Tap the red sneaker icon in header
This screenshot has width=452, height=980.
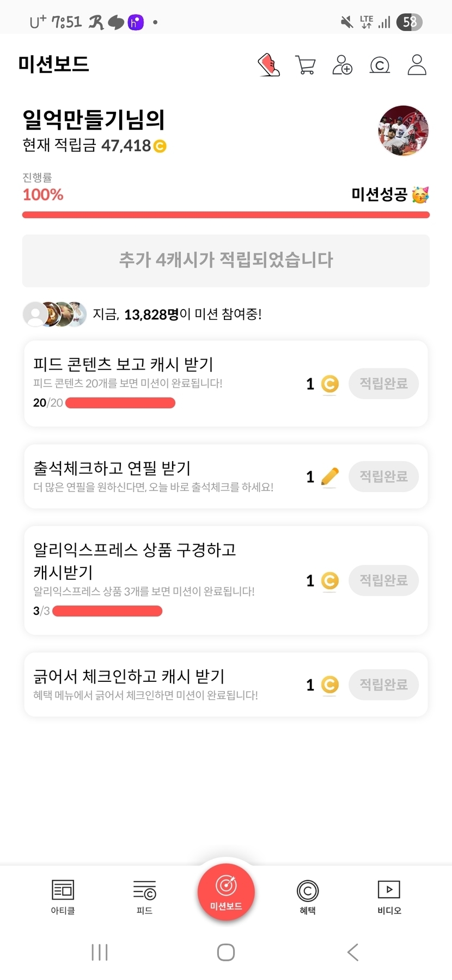click(x=268, y=65)
